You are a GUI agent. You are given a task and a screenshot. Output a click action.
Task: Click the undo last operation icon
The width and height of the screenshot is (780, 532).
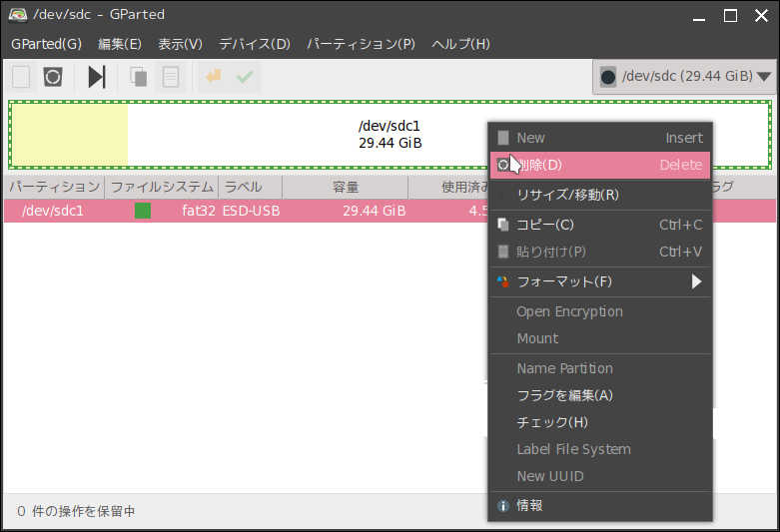tap(213, 77)
